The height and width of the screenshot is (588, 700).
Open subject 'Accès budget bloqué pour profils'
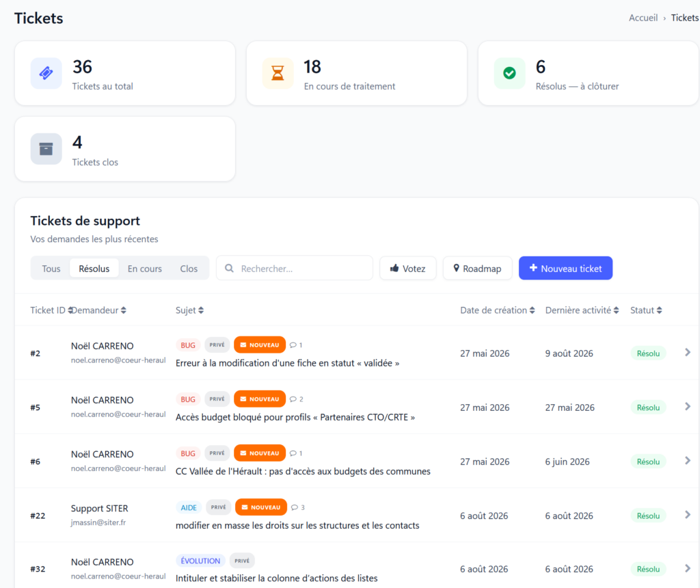(x=295, y=417)
